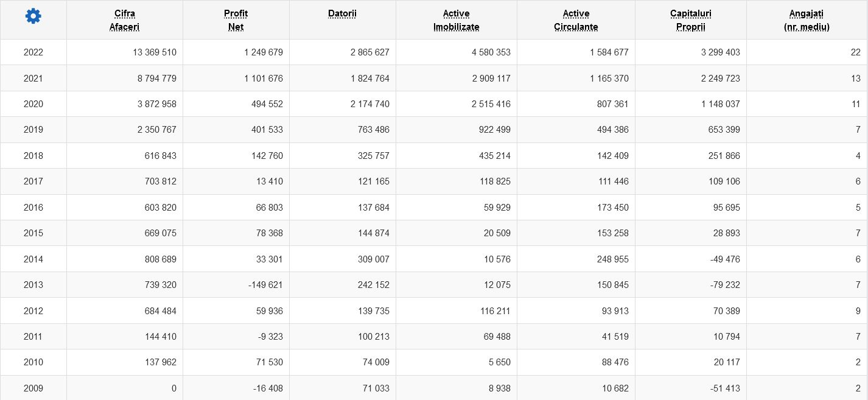Click the 2016 year cell
Screen dimensions: 868x400
pyautogui.click(x=33, y=208)
